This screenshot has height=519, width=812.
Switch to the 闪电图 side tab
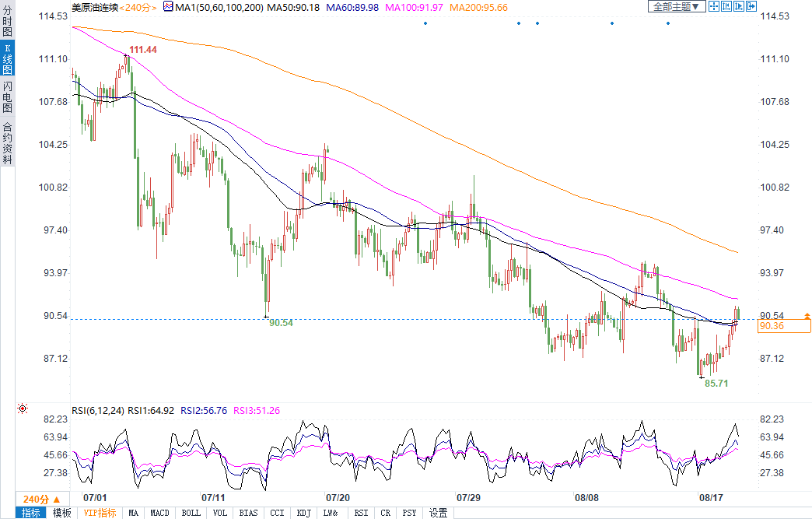tap(7, 96)
